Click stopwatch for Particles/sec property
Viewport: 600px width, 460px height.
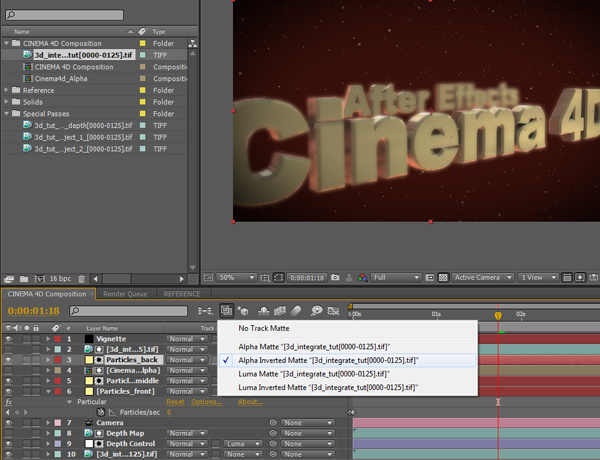[x=101, y=412]
